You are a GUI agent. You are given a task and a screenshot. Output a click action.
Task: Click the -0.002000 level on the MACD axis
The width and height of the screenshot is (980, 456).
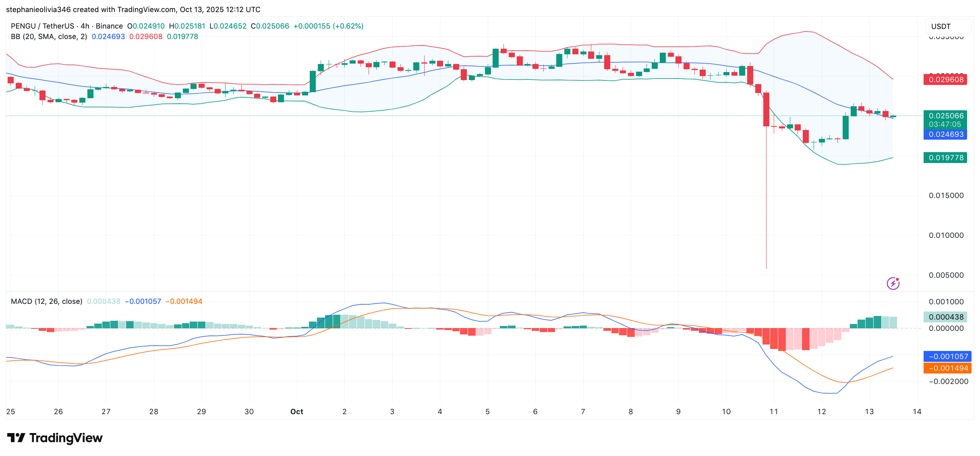[x=948, y=382]
